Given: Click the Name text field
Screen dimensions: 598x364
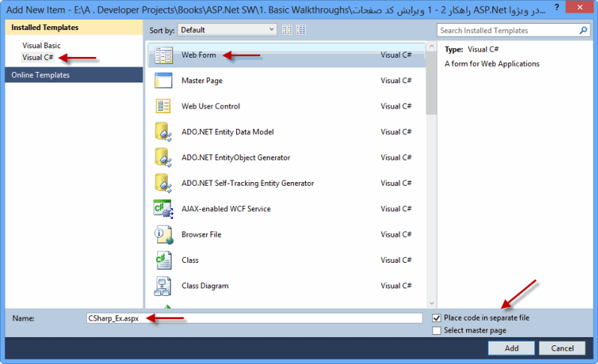Looking at the screenshot, I should click(254, 318).
